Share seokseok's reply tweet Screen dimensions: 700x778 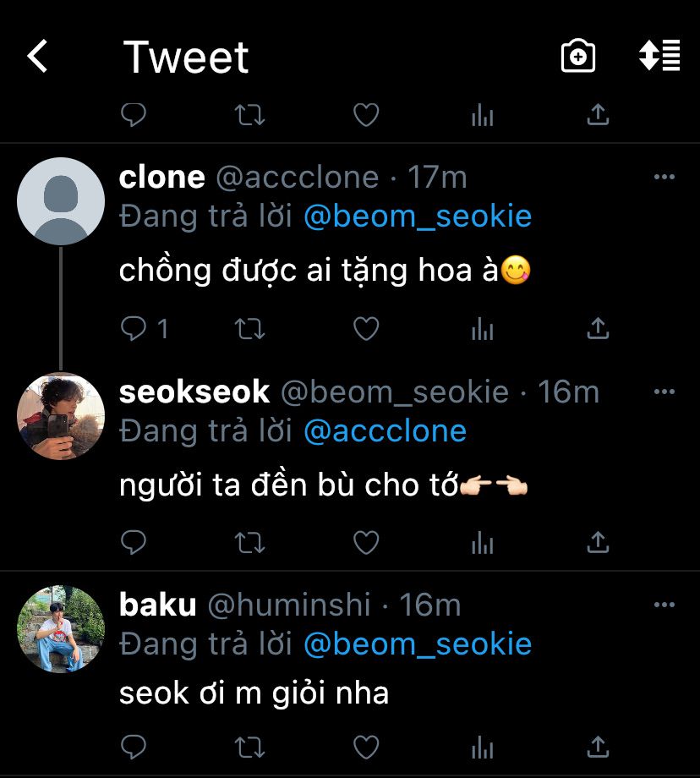click(598, 542)
